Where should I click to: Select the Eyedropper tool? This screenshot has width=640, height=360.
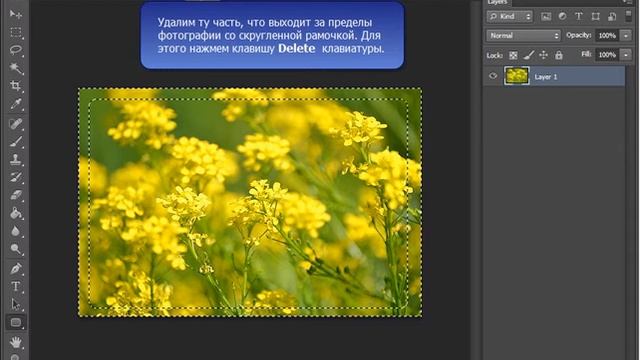[x=16, y=104]
